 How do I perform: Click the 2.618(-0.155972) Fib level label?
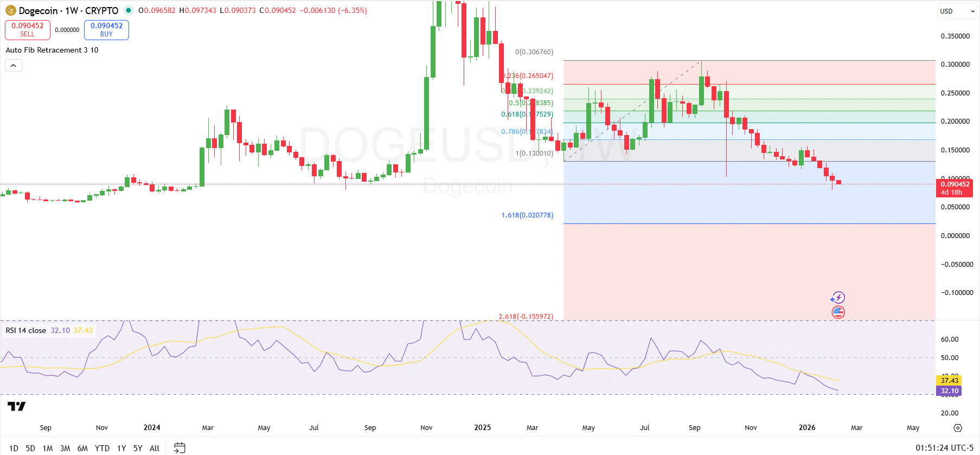tap(526, 316)
